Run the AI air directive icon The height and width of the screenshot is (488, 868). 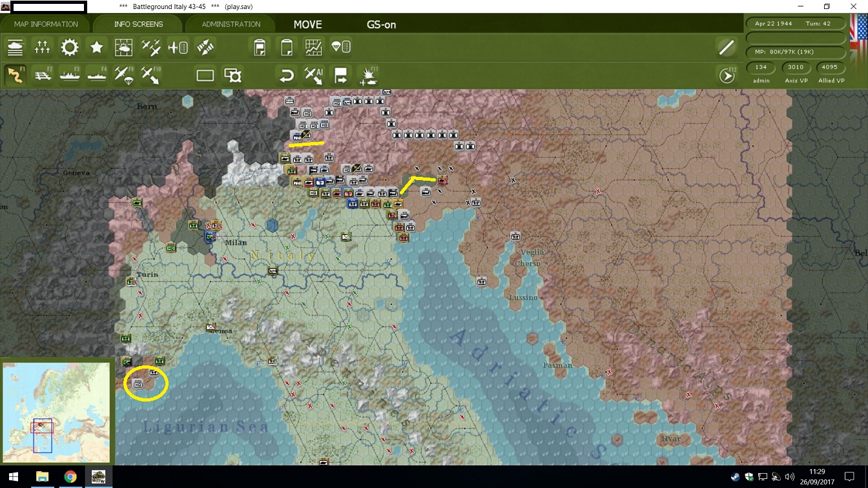click(x=314, y=75)
